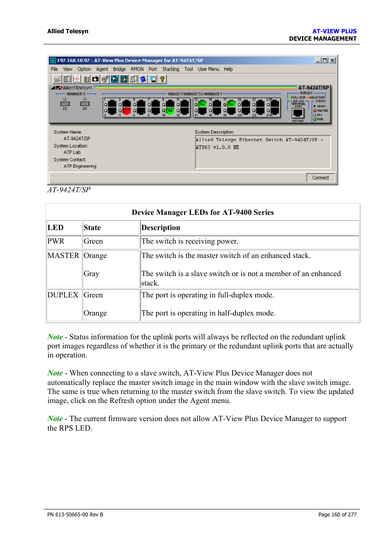Click the Allied Telesyn logo on switch image

pos(71,88)
